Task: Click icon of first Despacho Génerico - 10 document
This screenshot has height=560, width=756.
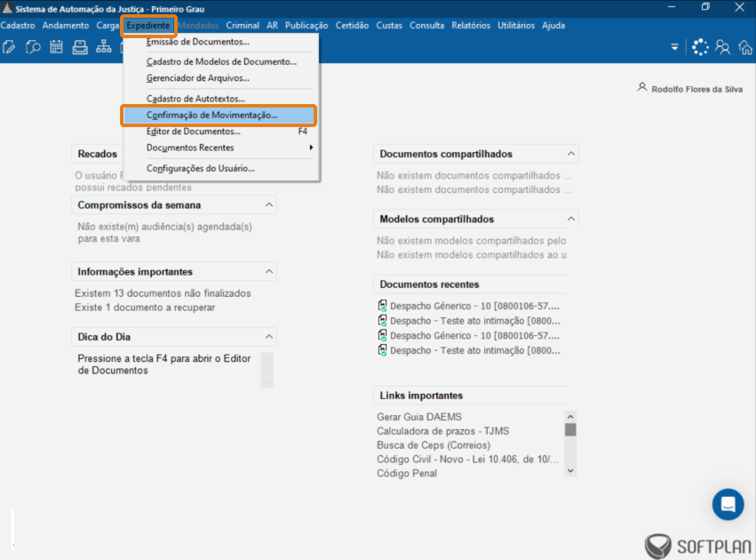Action: 382,305
